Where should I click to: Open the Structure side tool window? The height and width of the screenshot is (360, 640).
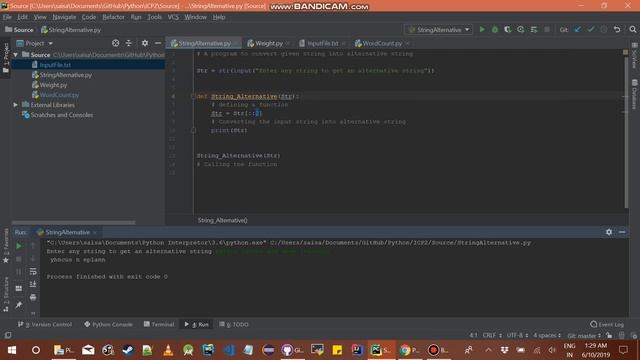click(x=6, y=293)
